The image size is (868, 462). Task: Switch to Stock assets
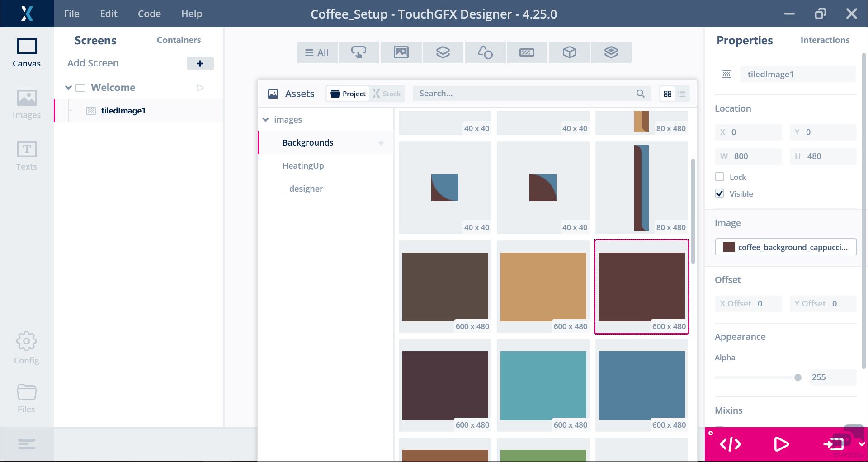[387, 94]
